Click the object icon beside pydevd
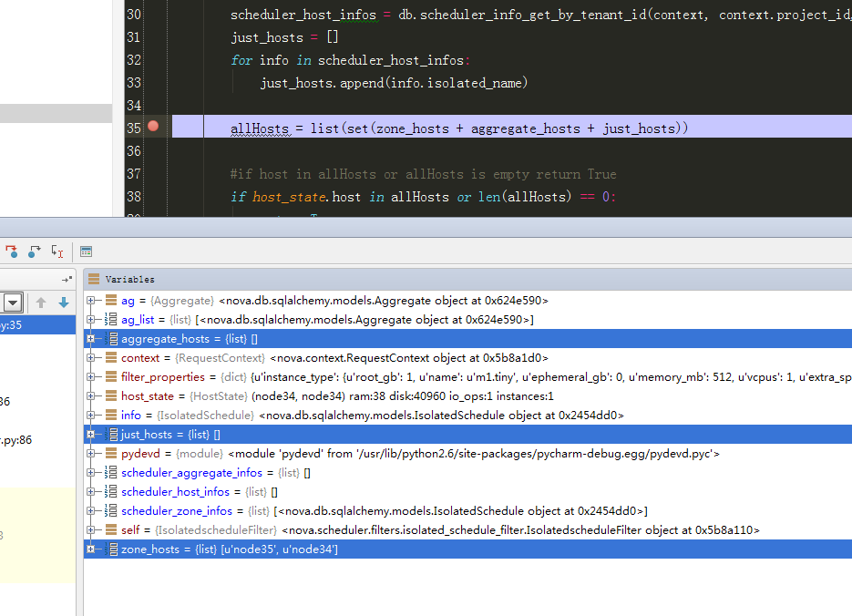This screenshot has height=616, width=852. click(x=111, y=453)
